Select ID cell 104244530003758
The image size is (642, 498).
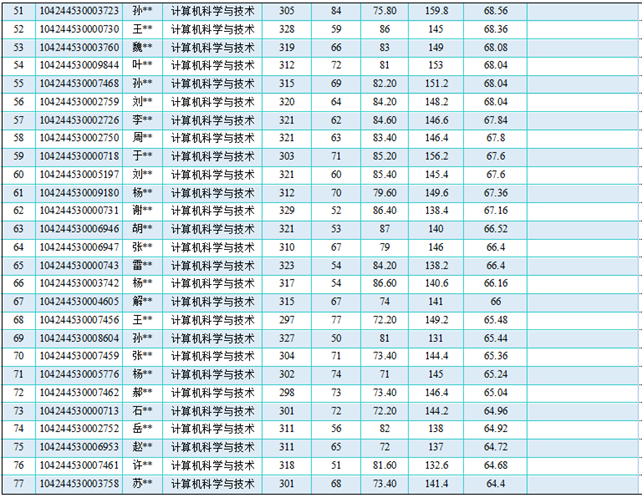tap(79, 484)
